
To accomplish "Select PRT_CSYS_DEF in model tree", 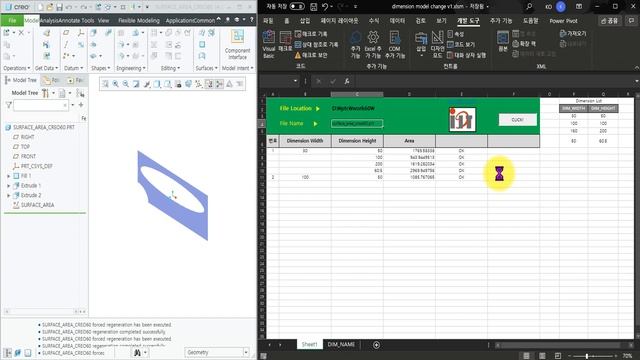I will click(36, 166).
